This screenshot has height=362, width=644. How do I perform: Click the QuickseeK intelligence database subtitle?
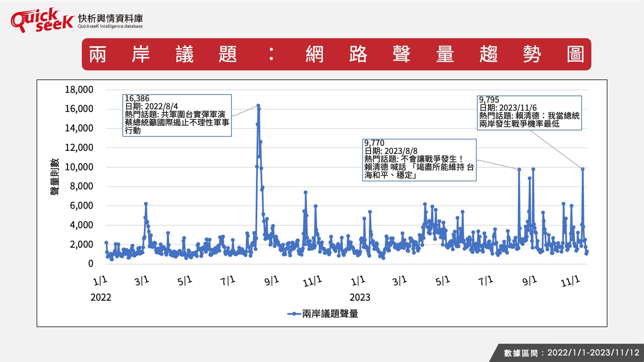click(110, 26)
